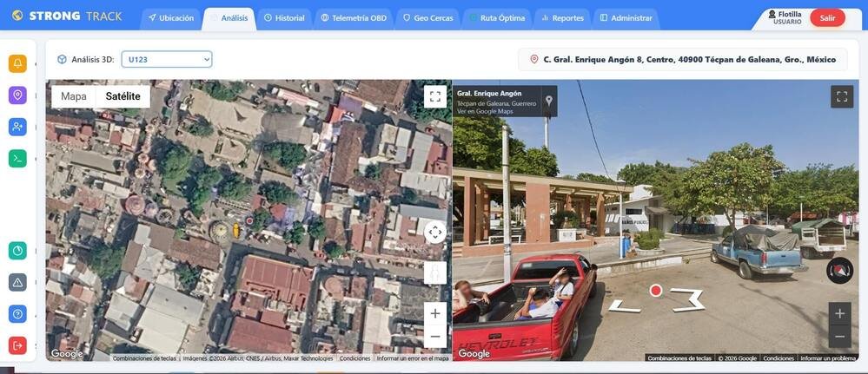Click the Gral. Enrique Angón Street View title
The height and width of the screenshot is (374, 868).
point(489,94)
